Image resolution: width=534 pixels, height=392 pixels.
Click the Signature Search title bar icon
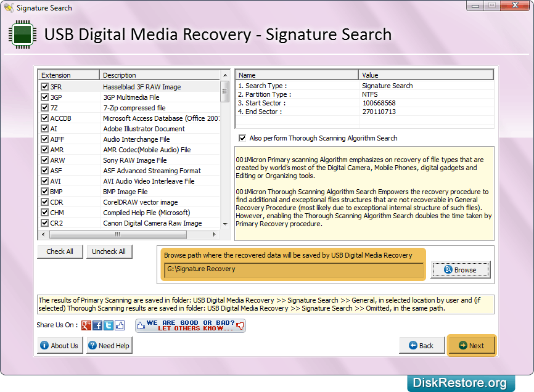tap(9, 7)
